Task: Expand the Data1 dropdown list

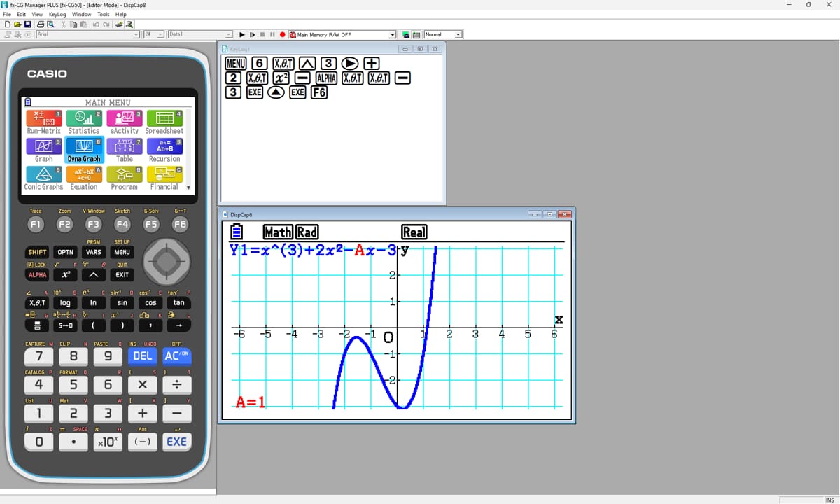Action: [228, 34]
